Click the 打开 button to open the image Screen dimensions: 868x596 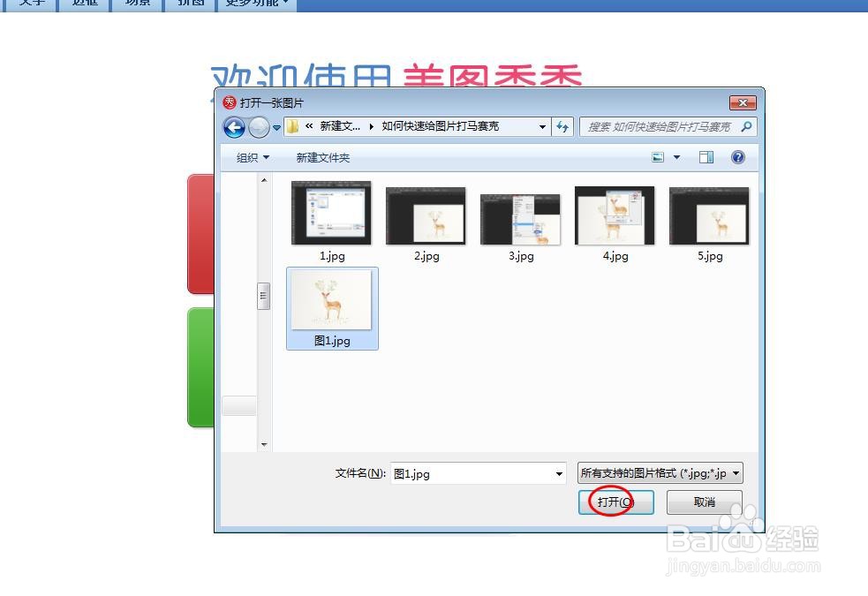[x=615, y=502]
